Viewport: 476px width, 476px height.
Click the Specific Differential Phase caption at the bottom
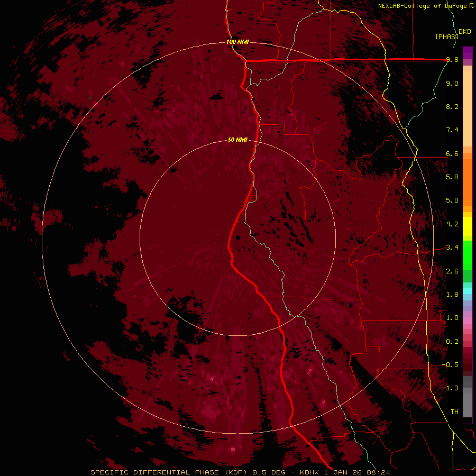point(240,472)
